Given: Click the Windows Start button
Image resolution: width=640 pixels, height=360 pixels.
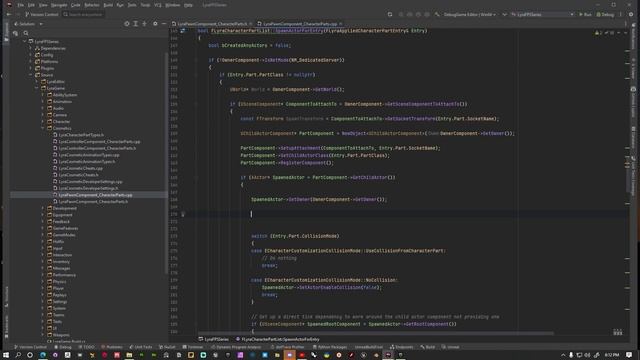Looking at the screenshot, I should [6, 355].
